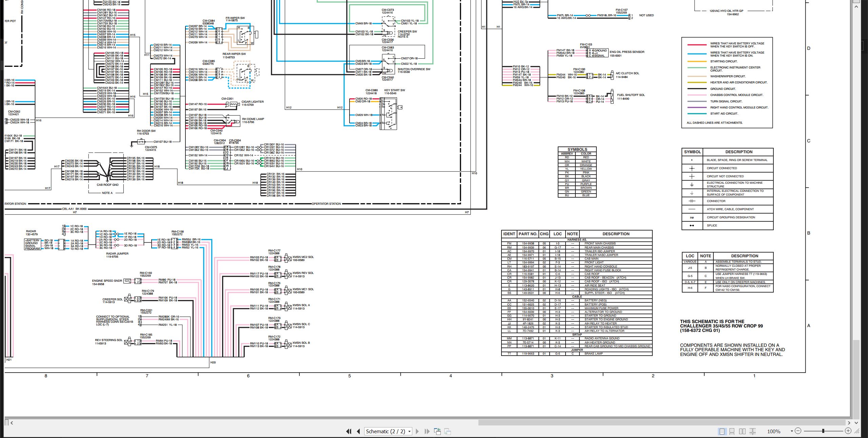Go to the first page

click(x=349, y=431)
